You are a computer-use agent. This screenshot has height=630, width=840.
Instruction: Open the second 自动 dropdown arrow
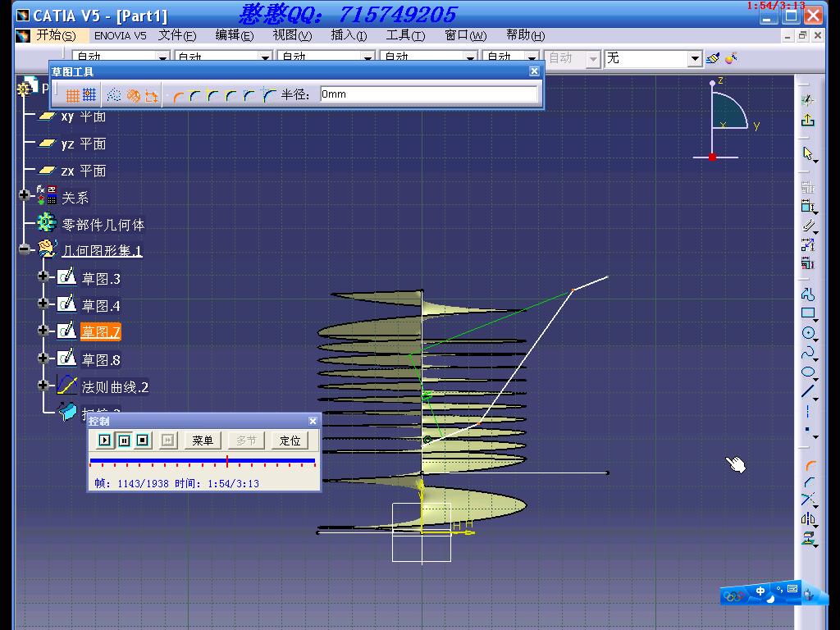(265, 57)
